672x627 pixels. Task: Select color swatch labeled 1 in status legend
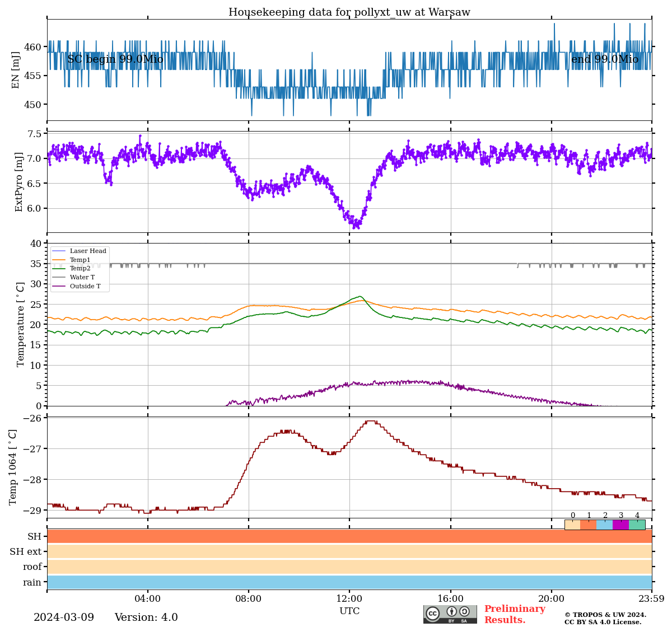coord(589,525)
